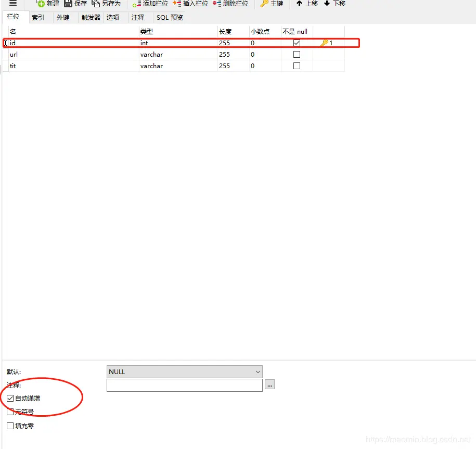Click the 长度 column header

pos(234,31)
